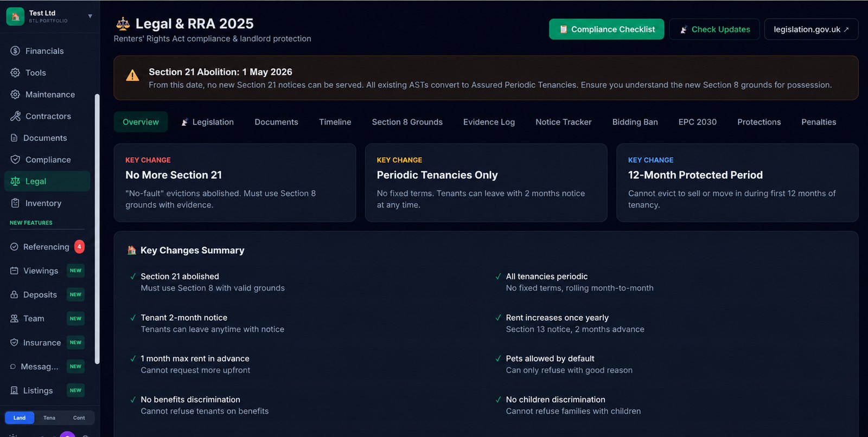Click the Check Updates button
Image resolution: width=868 pixels, height=437 pixels.
tap(714, 29)
